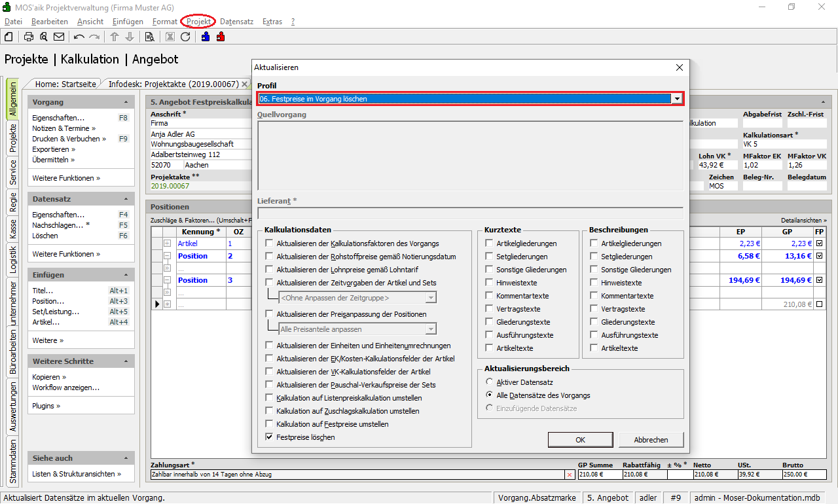Collapse the Vorgang panel in the sidebar
The width and height of the screenshot is (838, 504).
(x=126, y=103)
